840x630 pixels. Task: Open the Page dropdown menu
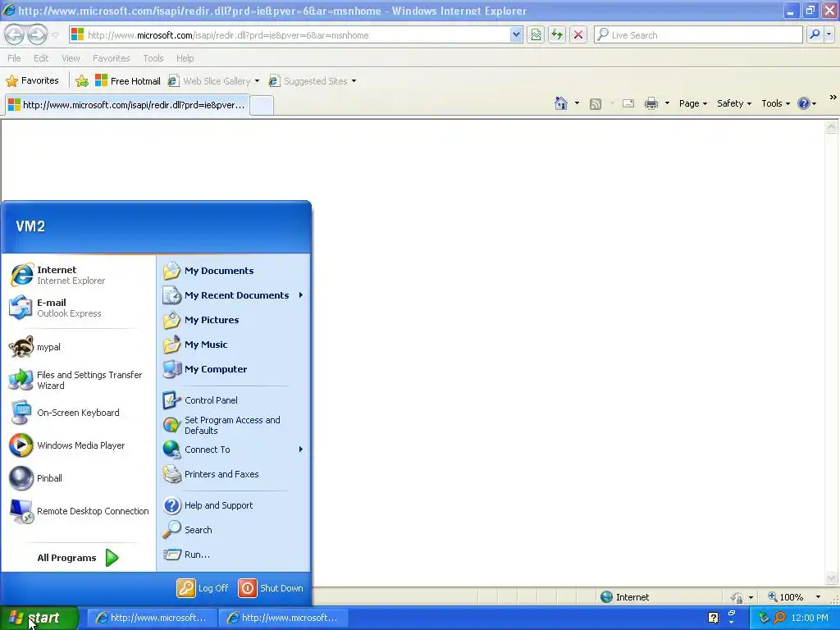[x=692, y=103]
